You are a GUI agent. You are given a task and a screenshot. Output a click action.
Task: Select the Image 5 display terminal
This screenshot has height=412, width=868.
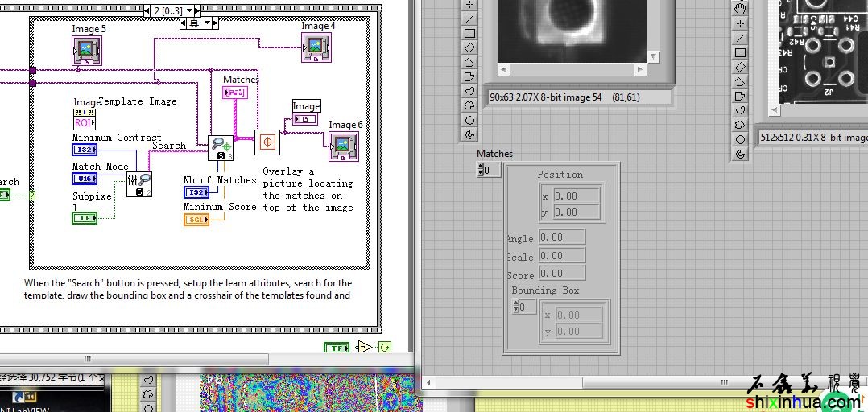click(x=87, y=51)
